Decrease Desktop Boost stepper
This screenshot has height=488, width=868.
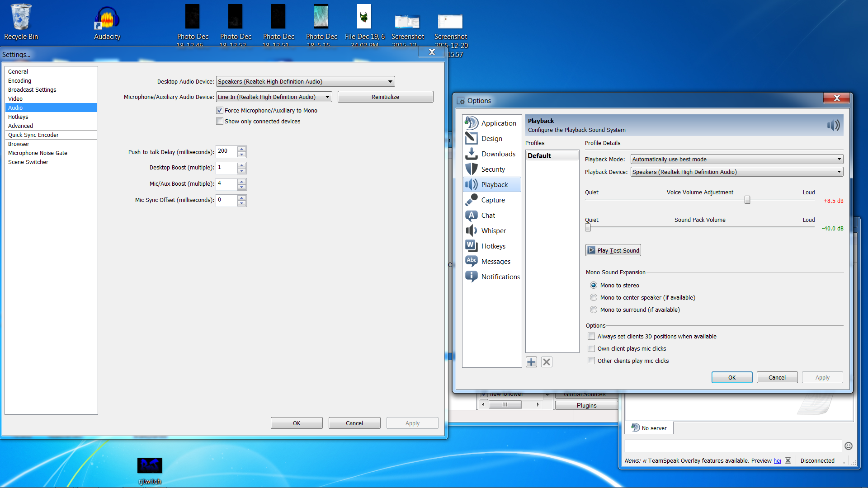(x=242, y=171)
